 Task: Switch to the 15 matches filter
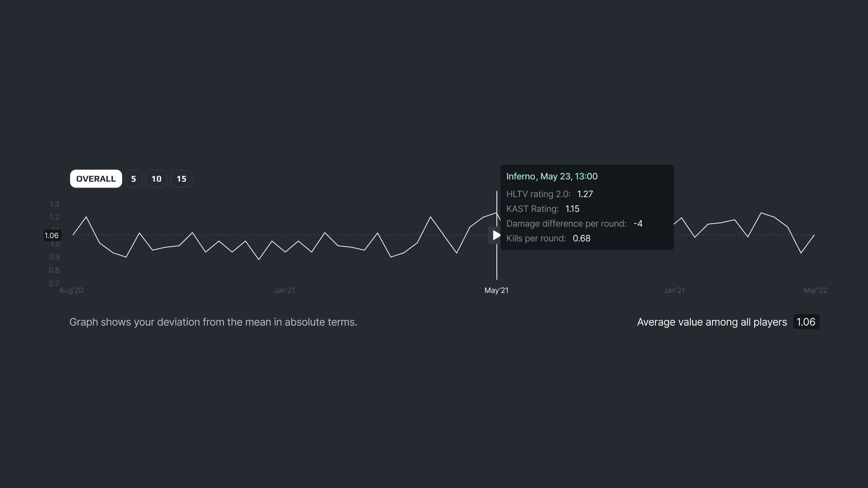[181, 179]
